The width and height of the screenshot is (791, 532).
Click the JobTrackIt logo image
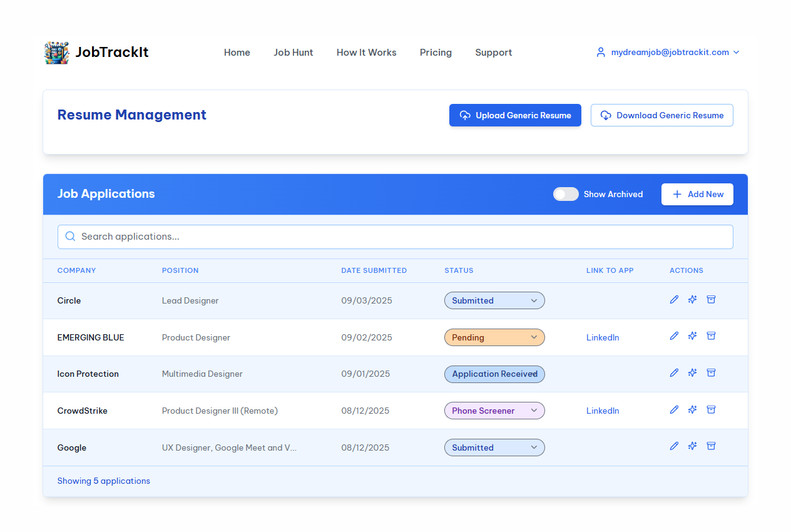click(x=56, y=53)
